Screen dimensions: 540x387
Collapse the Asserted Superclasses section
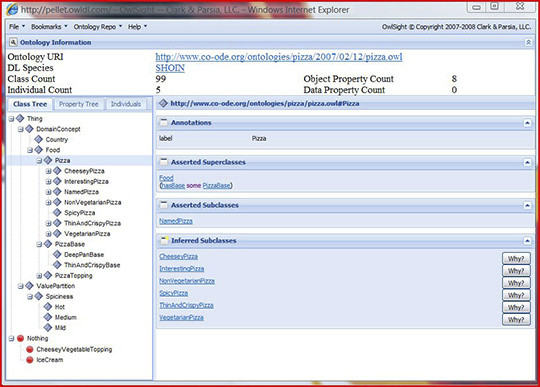tap(527, 162)
